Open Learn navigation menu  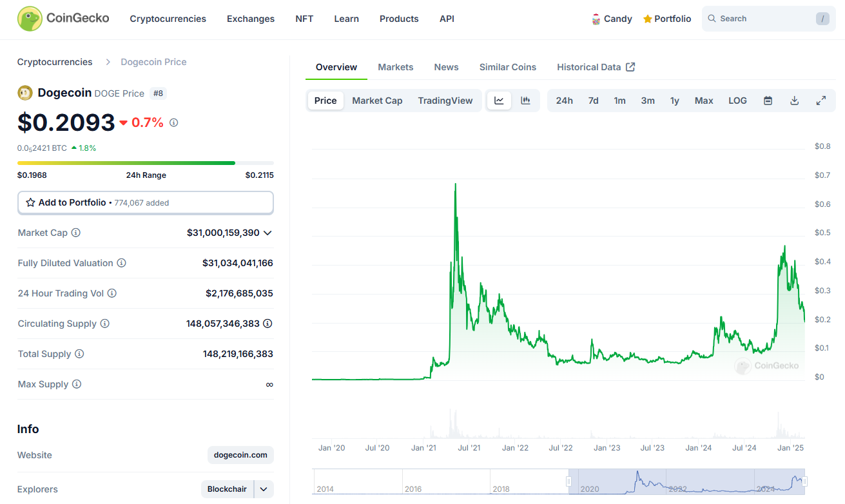click(x=347, y=19)
